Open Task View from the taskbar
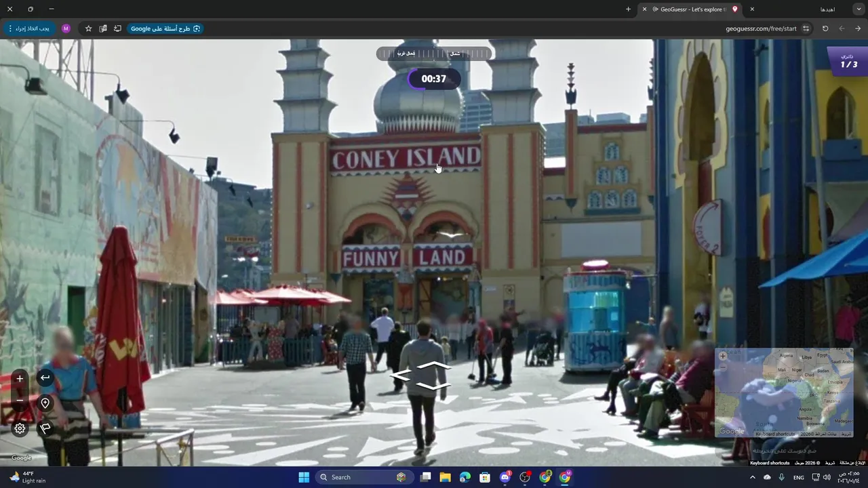Screen dimensions: 868x488 425,477
